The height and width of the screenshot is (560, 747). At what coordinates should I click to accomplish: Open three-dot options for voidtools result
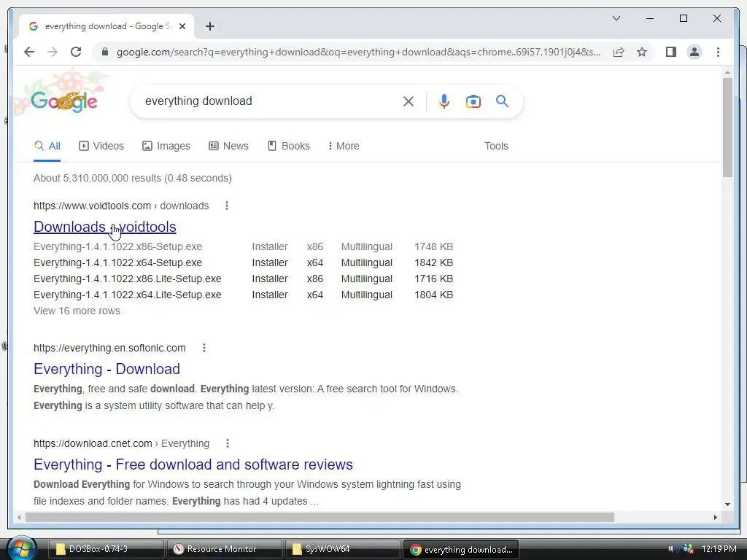coord(227,206)
